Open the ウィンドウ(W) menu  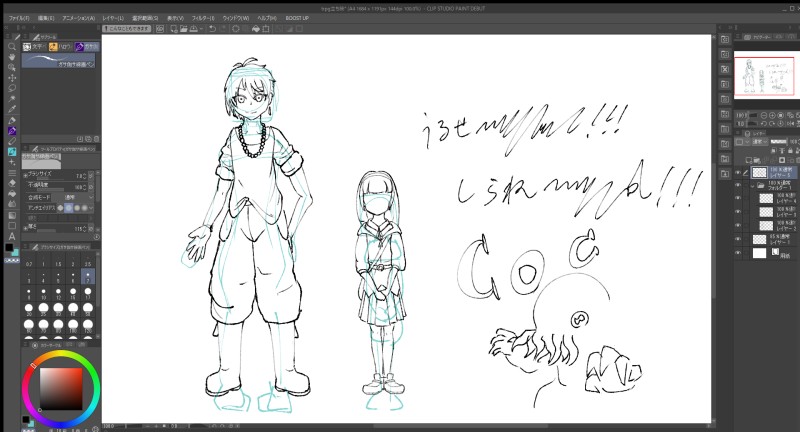(x=236, y=18)
